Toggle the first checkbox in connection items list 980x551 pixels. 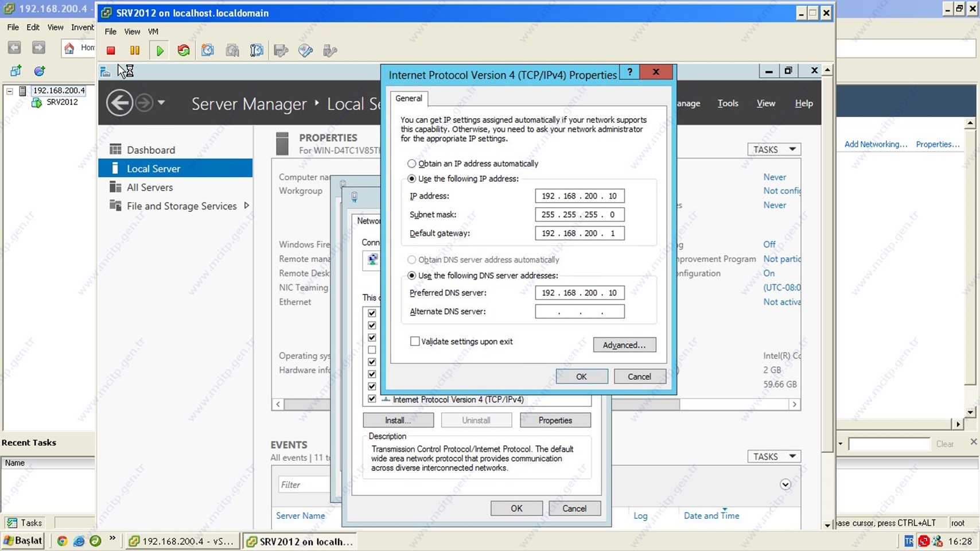point(372,313)
